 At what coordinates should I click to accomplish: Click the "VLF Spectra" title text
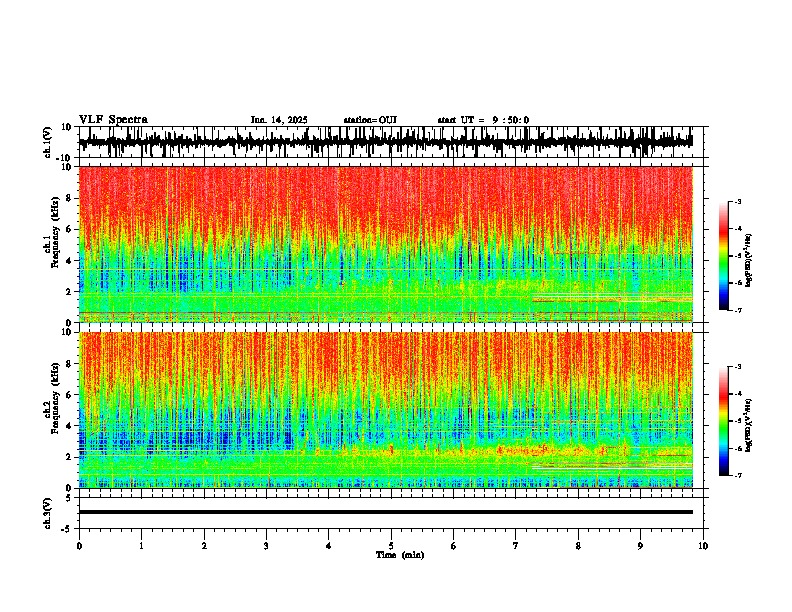[x=113, y=120]
